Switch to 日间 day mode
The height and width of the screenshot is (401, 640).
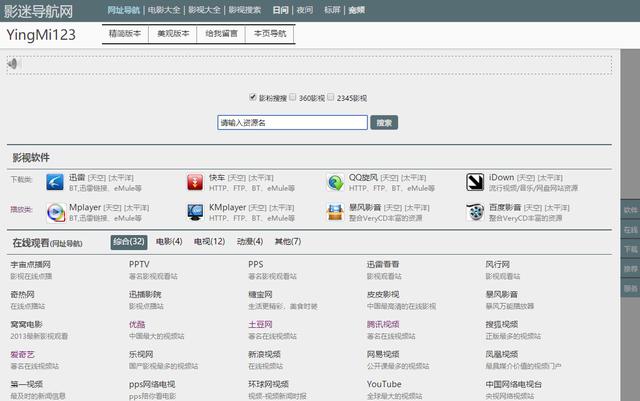280,10
